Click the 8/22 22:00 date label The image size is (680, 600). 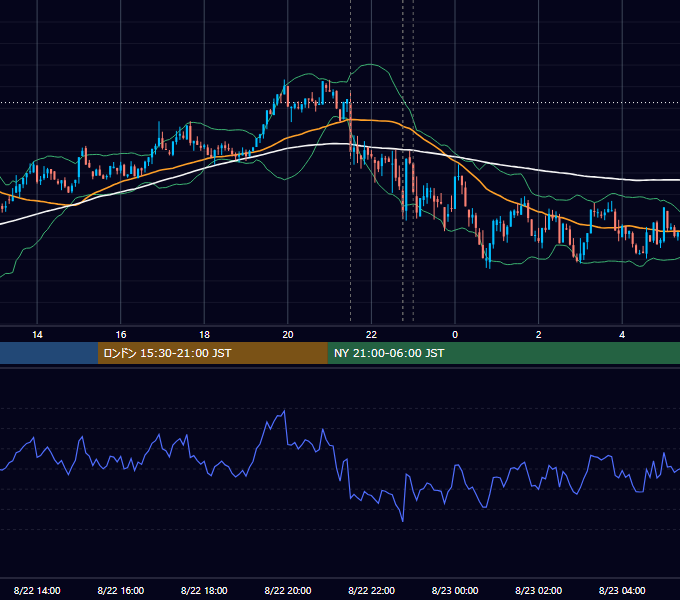pyautogui.click(x=372, y=590)
